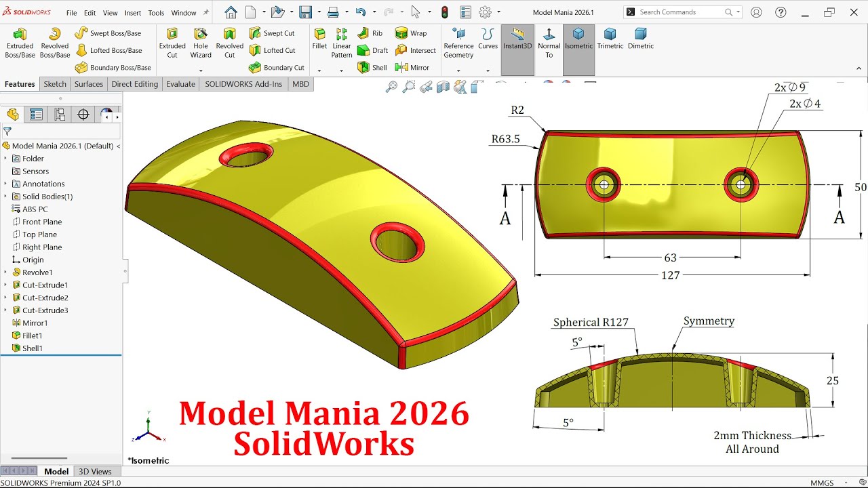The height and width of the screenshot is (488, 868).
Task: Switch to the 3D Views tab
Action: click(95, 472)
